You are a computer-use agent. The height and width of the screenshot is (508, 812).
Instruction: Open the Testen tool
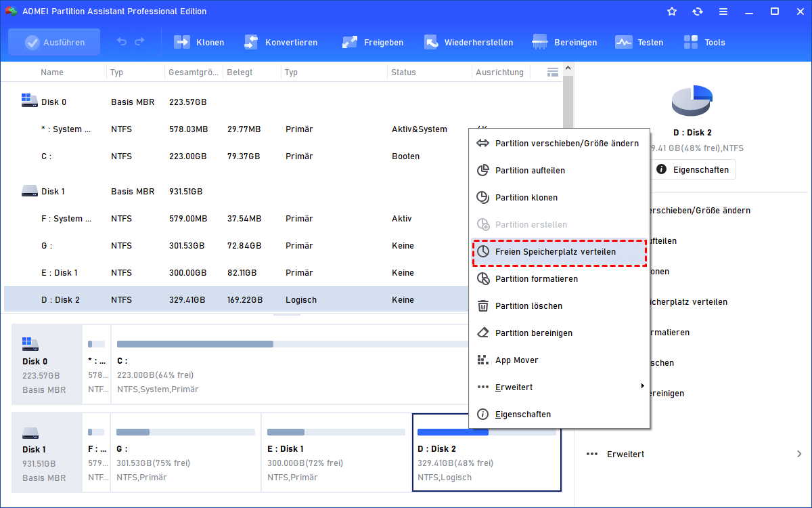pyautogui.click(x=623, y=42)
